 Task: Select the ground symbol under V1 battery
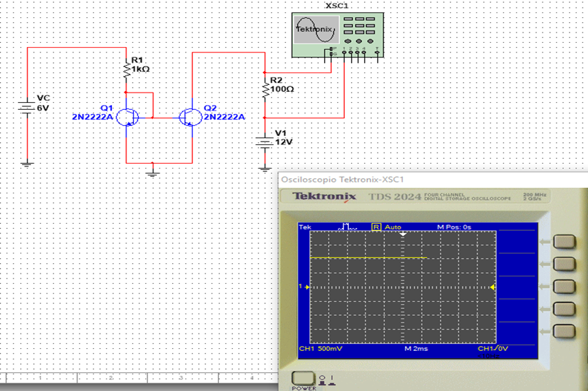tap(265, 169)
